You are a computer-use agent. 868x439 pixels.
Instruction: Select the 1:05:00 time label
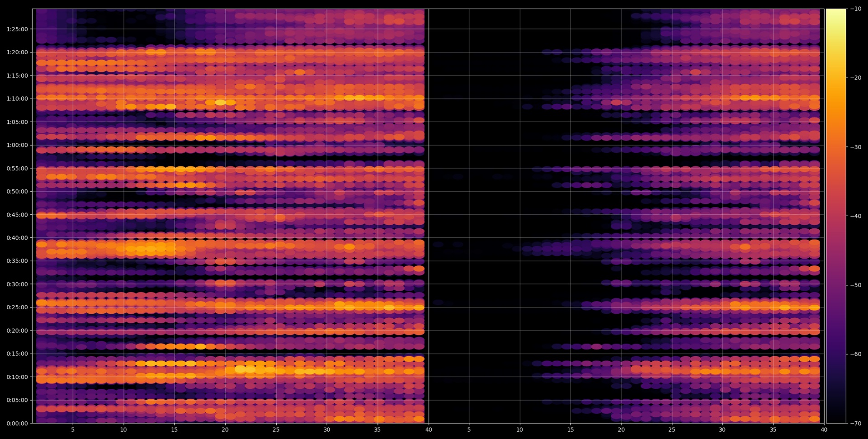[17, 122]
